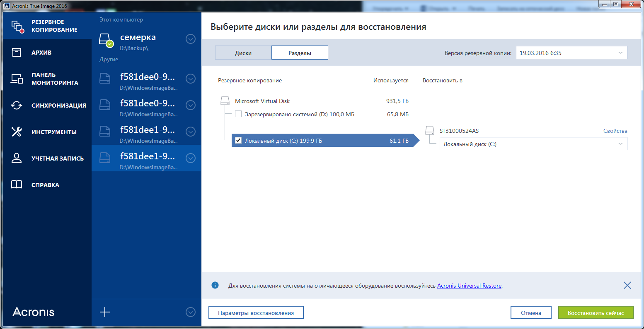Open the Acronis Universal Restore link

469,286
